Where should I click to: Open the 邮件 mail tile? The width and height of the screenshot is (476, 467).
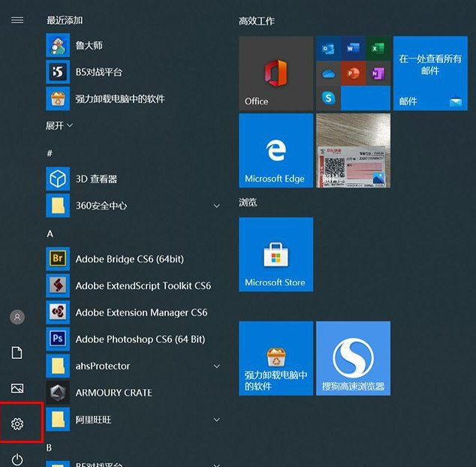(x=430, y=73)
